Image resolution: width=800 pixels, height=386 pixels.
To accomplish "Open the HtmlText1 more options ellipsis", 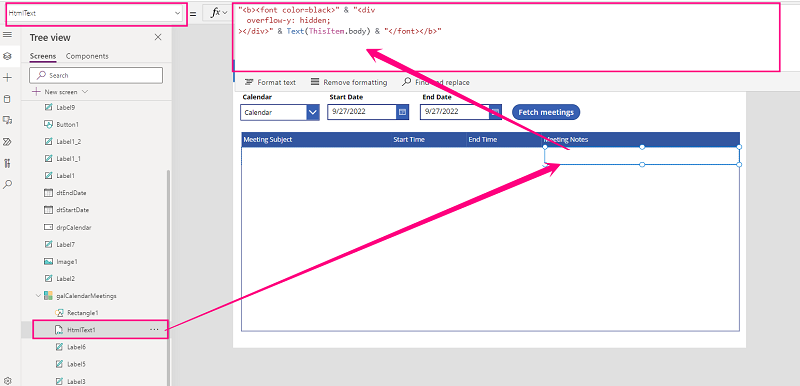I will 154,330.
